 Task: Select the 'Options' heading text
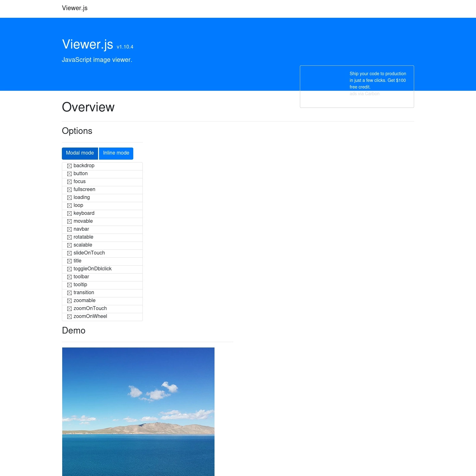click(x=77, y=131)
